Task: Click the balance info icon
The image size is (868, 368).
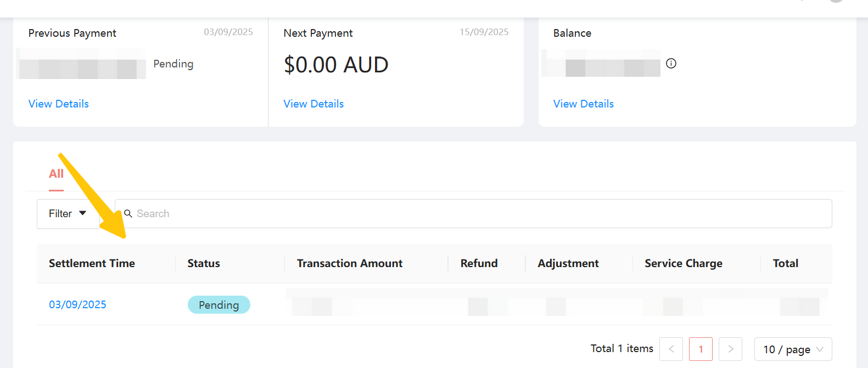Action: click(671, 64)
